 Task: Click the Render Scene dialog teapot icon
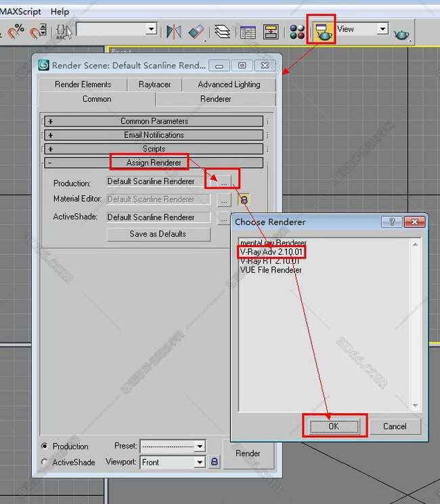tap(322, 32)
